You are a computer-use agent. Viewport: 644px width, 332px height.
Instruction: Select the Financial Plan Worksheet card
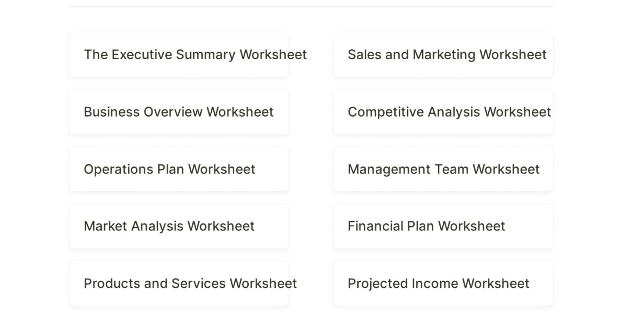click(443, 226)
